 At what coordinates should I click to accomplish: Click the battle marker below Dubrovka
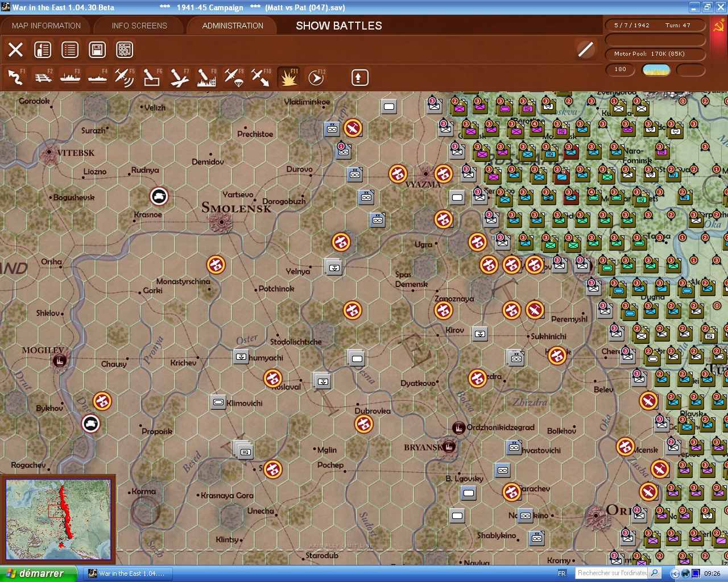point(364,424)
